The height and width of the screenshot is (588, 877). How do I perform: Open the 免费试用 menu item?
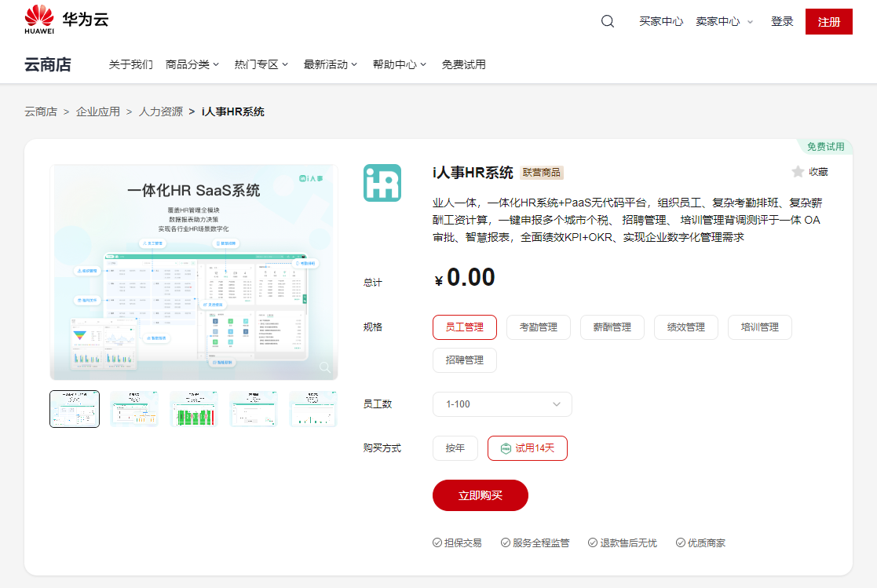coord(464,65)
